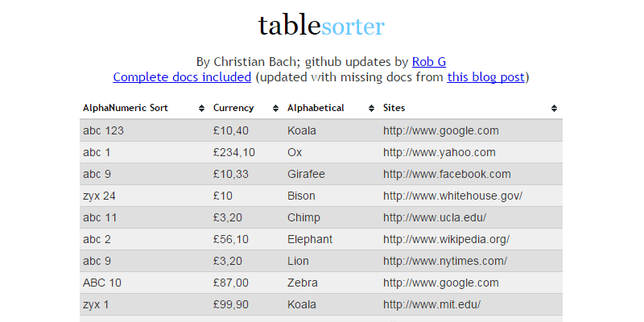Click the "ABC 10" table cell

pyautogui.click(x=102, y=283)
